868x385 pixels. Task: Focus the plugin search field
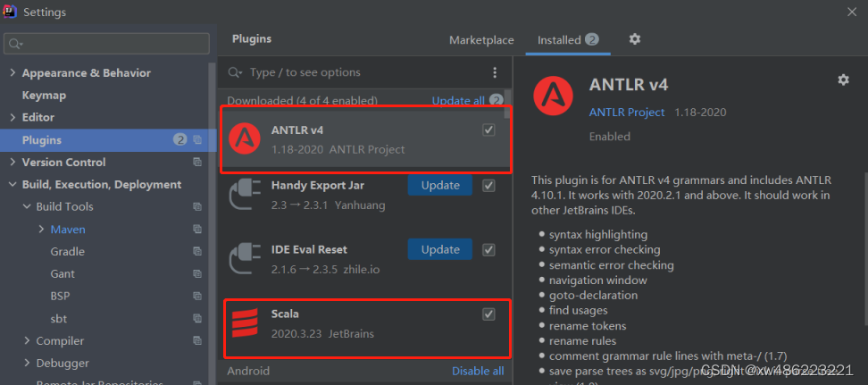[357, 72]
